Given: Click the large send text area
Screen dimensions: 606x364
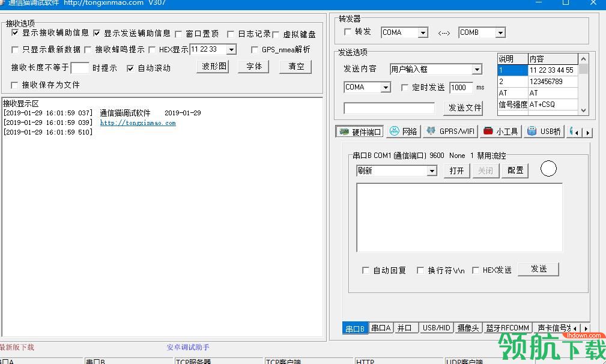Looking at the screenshot, I should pos(459,218).
